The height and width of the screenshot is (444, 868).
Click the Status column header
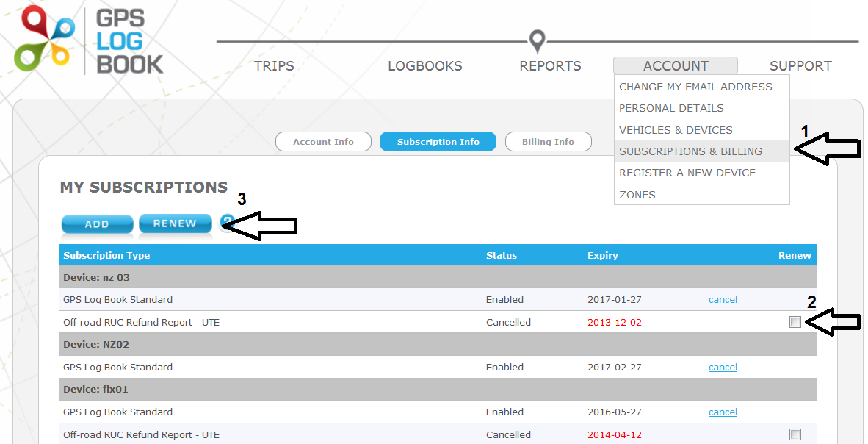tap(502, 256)
